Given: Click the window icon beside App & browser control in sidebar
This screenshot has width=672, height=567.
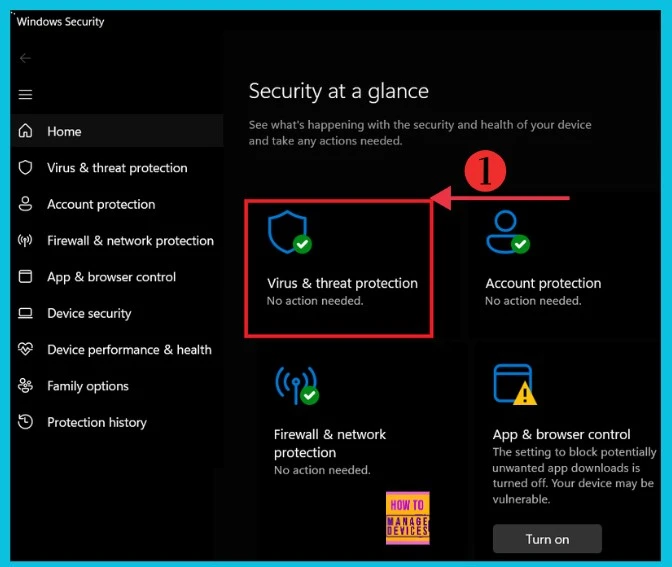Looking at the screenshot, I should tap(25, 276).
